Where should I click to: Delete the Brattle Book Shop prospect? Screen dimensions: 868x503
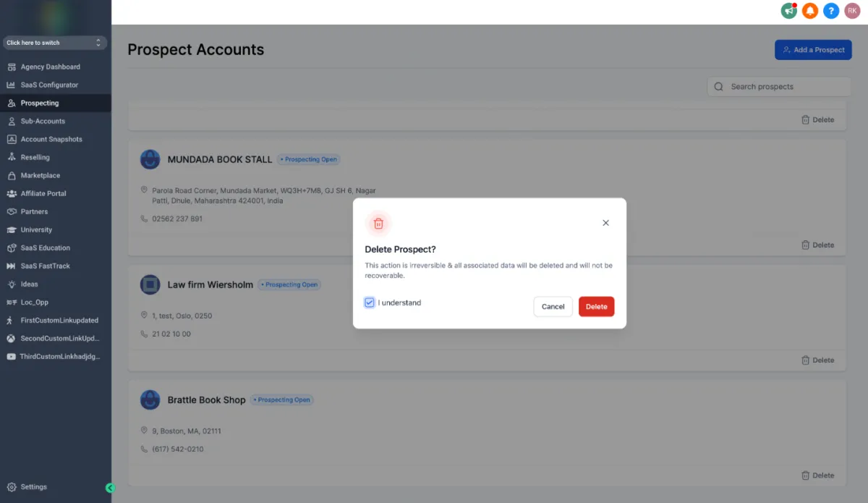(x=817, y=475)
